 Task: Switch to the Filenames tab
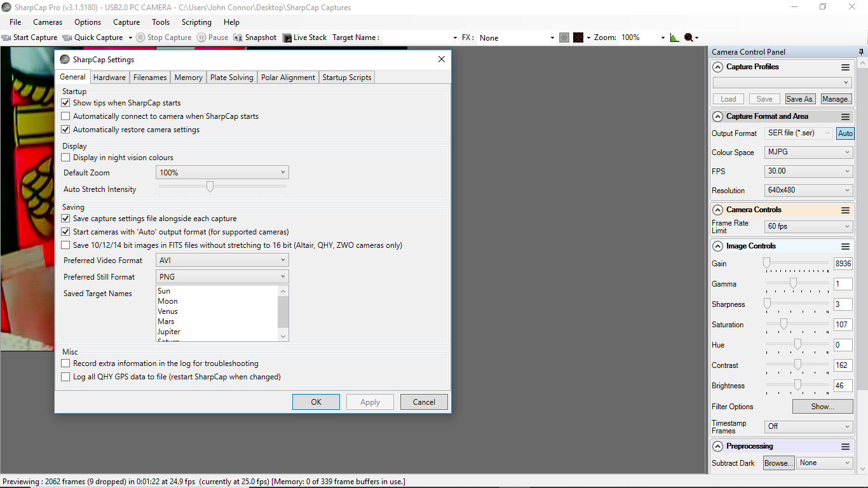click(x=150, y=78)
